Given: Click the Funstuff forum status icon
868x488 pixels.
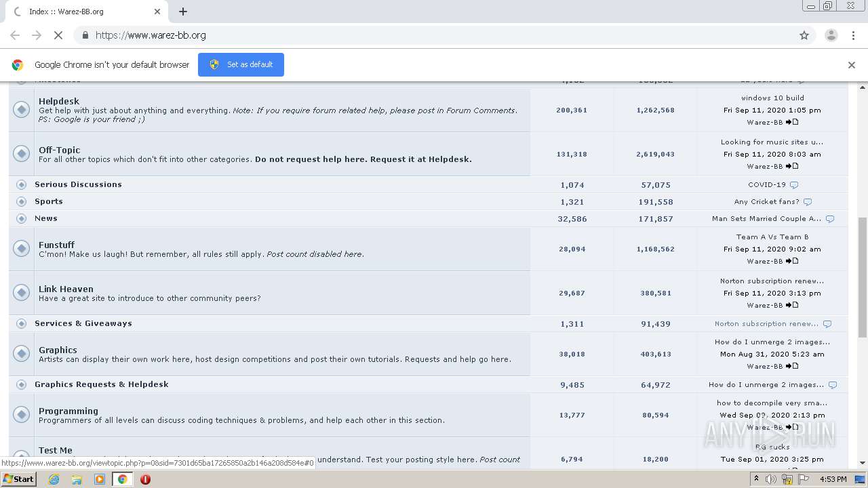Looking at the screenshot, I should tap(22, 249).
